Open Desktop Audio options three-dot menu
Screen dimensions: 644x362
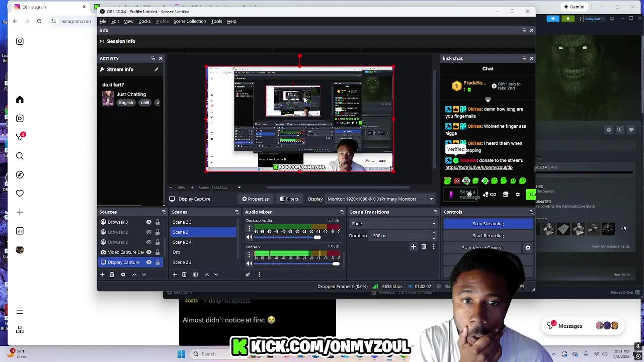(x=249, y=229)
